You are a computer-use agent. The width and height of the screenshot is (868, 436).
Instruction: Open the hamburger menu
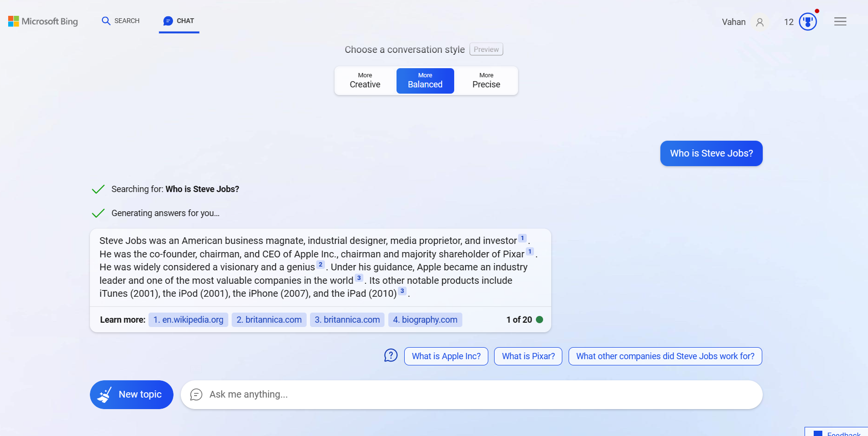(840, 22)
